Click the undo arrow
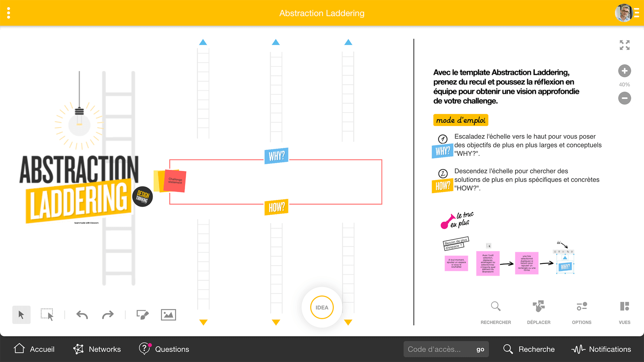 click(82, 315)
